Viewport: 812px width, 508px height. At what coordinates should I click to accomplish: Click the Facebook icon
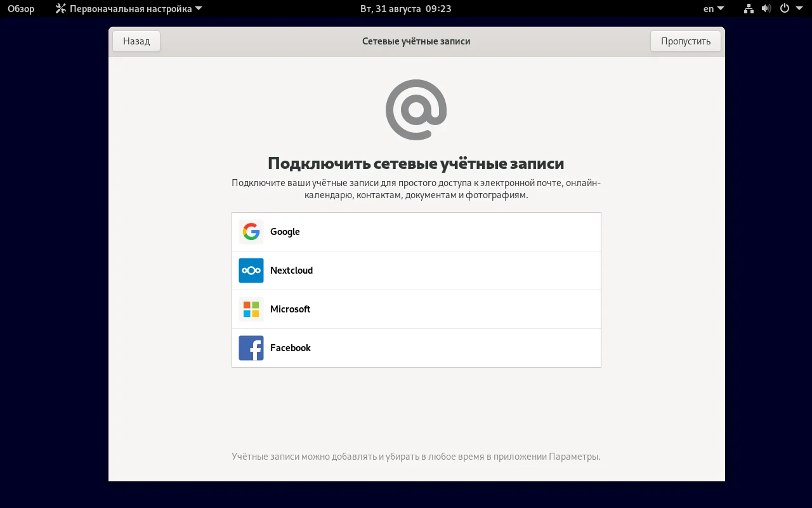click(x=251, y=348)
